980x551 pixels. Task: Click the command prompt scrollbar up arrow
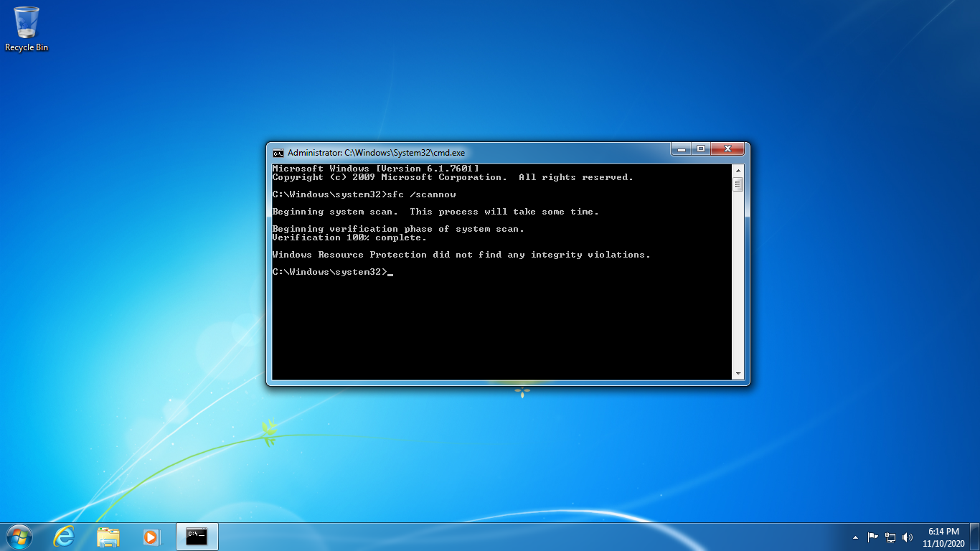click(x=738, y=170)
